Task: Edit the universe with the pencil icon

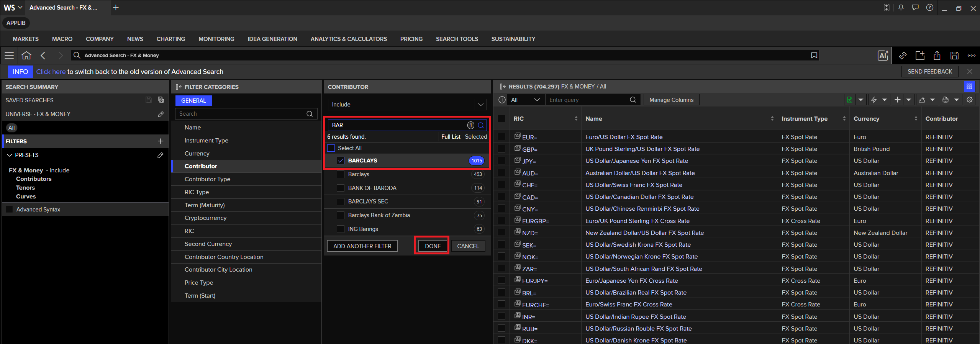Action: 161,114
